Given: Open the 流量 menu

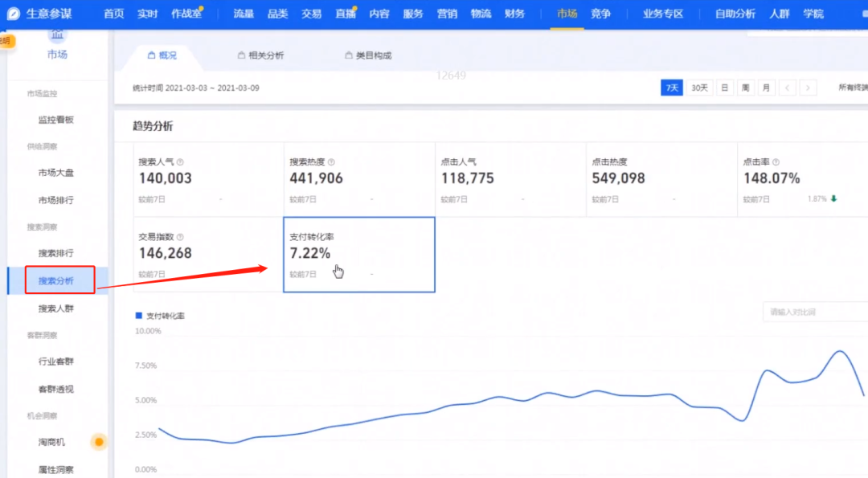Looking at the screenshot, I should (x=243, y=14).
